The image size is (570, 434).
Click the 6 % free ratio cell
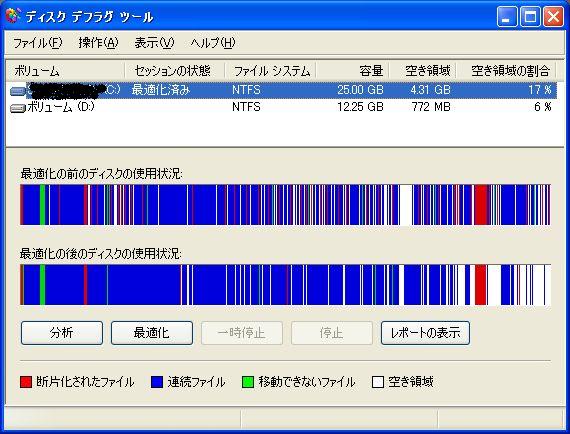[x=543, y=107]
